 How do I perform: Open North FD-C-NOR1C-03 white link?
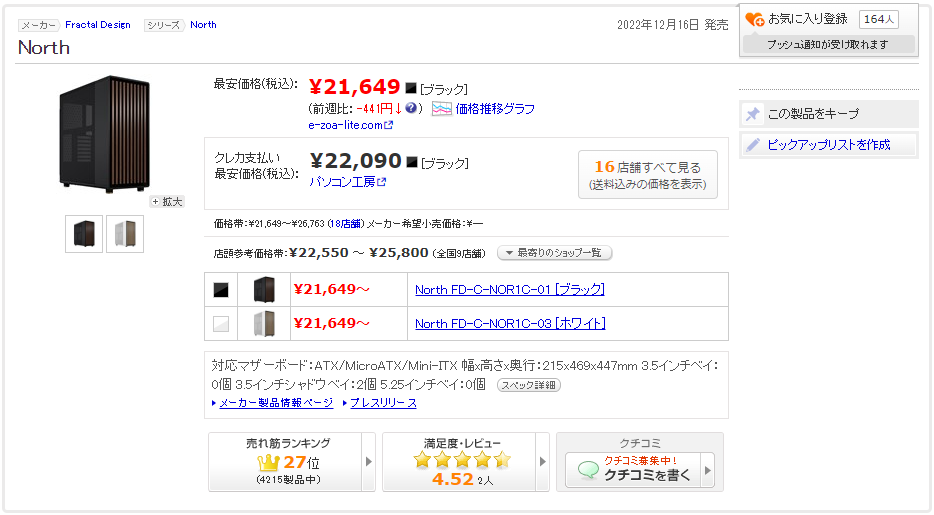[510, 324]
